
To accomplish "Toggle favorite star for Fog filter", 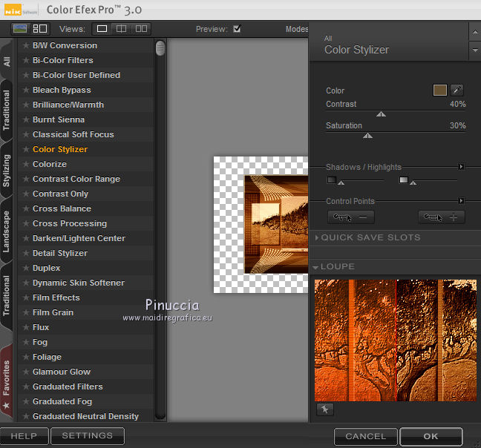I will [26, 343].
